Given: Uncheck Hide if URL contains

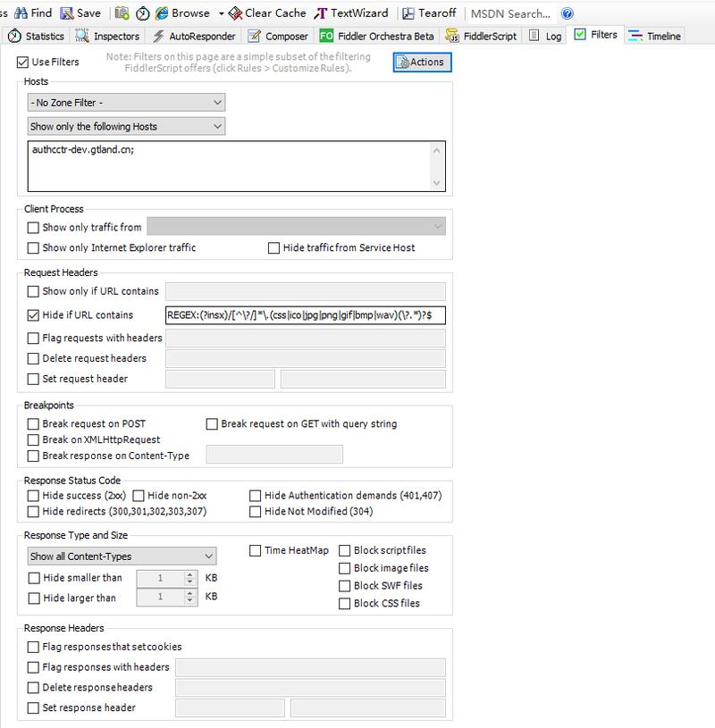Looking at the screenshot, I should (x=33, y=315).
